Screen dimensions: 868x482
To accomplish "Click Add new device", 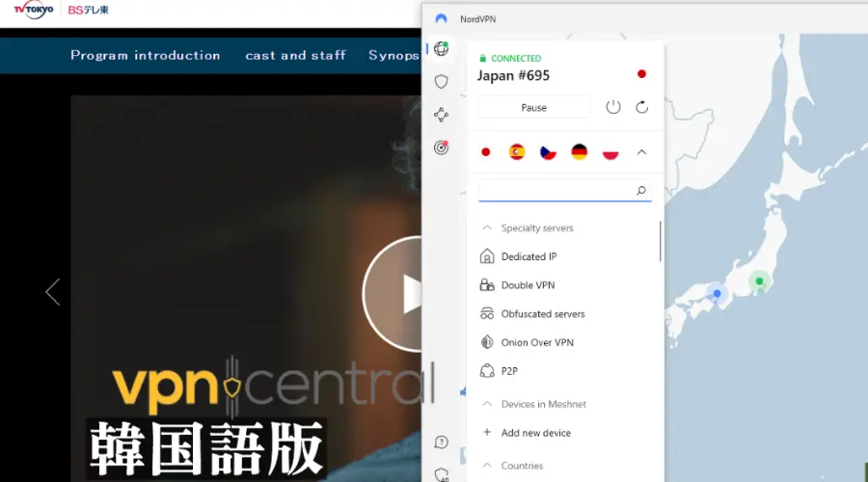I will coord(536,433).
